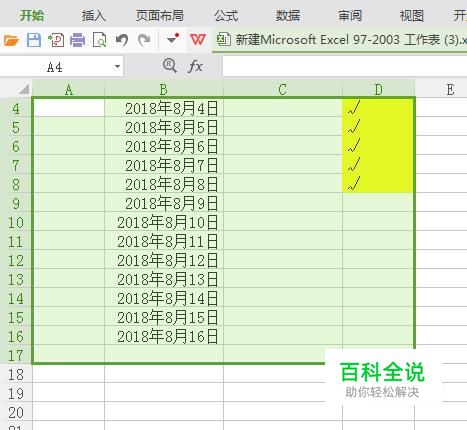Click cell with 2018年8月4日
Image resolution: width=467 pixels, height=430 pixels.
tap(164, 109)
